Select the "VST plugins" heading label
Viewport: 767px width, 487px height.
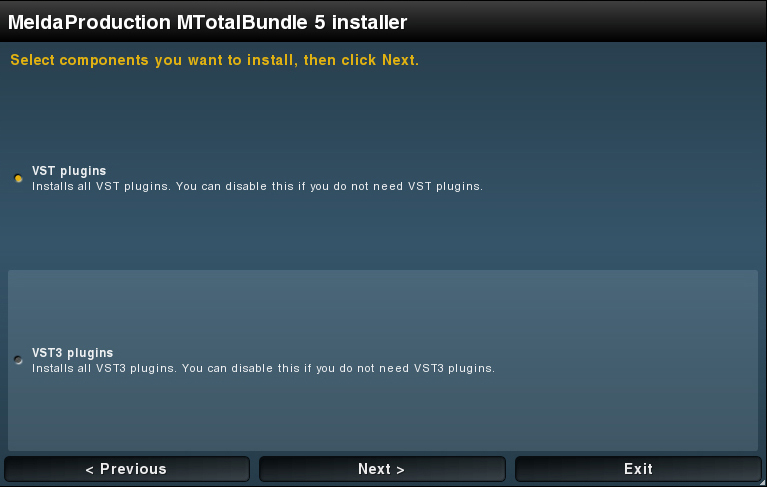69,171
